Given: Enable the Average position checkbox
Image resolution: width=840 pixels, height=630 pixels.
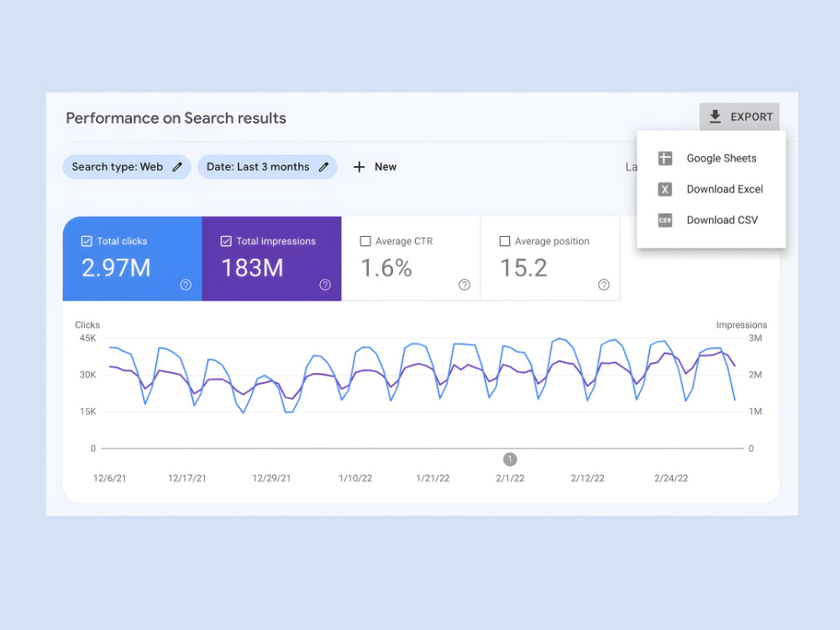Looking at the screenshot, I should [505, 241].
